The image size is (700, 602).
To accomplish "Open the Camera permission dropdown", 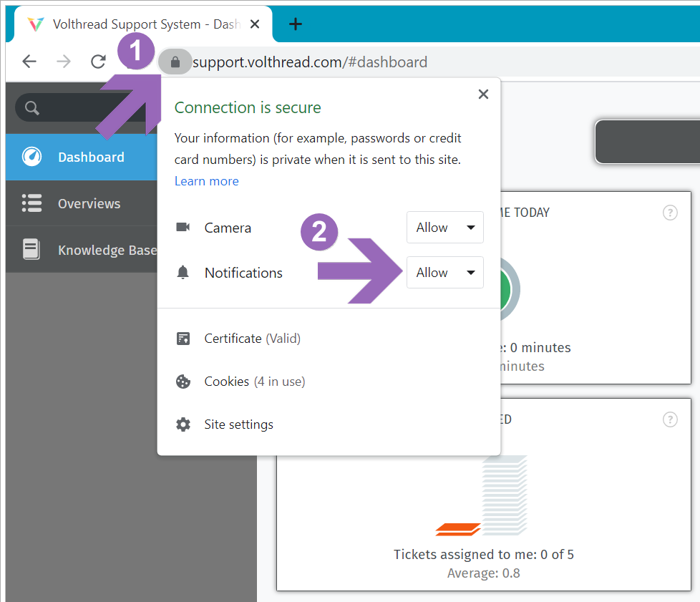I will click(444, 228).
